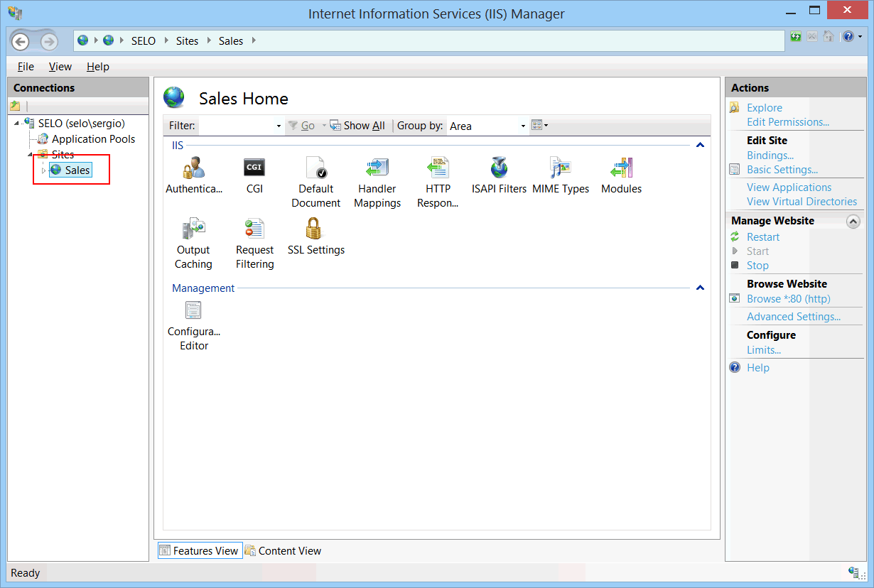Click View Applications link
874x588 pixels.
click(x=789, y=187)
